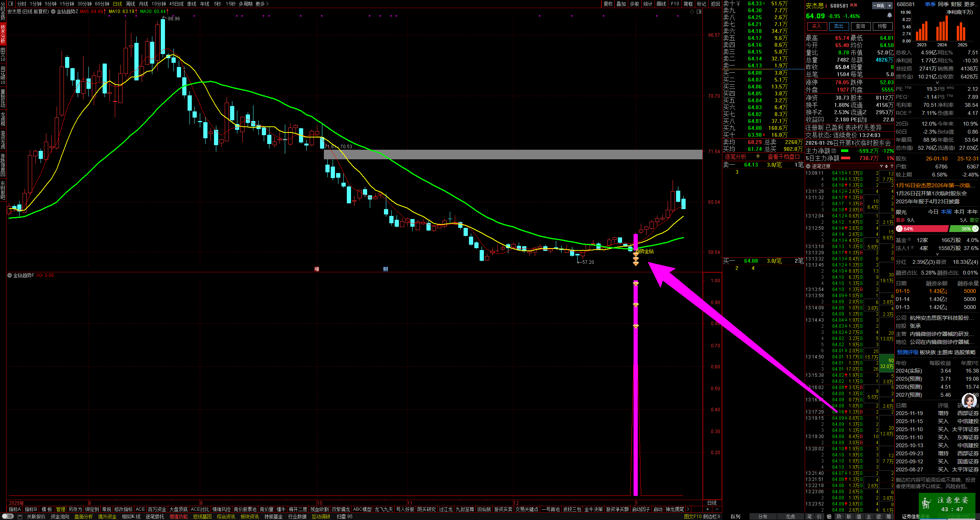Toggle the 逐笔还原 tick panel circle

pyautogui.click(x=808, y=166)
